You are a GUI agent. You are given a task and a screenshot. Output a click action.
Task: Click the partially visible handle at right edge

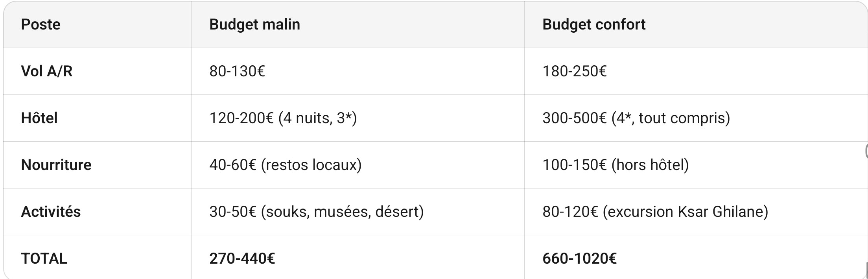[866, 152]
